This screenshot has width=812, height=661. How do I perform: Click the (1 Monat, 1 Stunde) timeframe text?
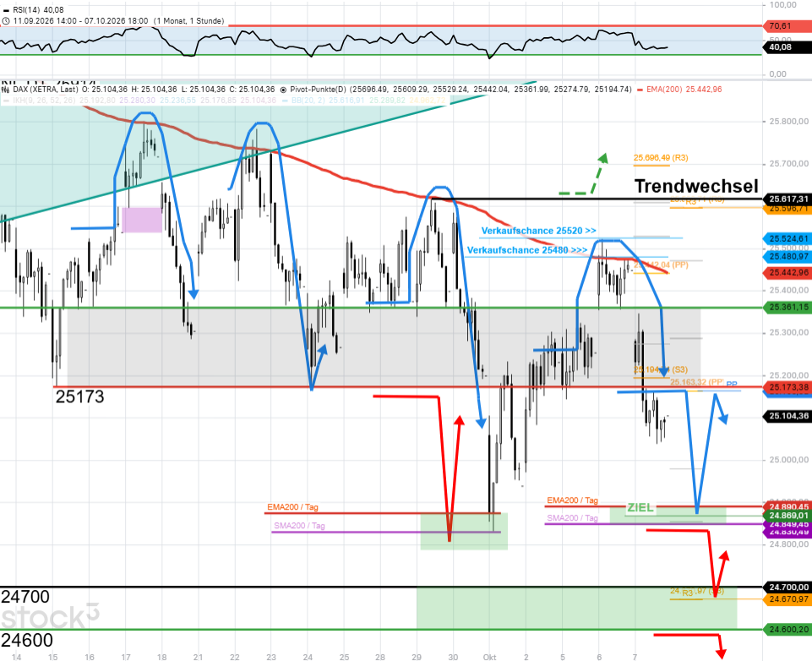(189, 21)
